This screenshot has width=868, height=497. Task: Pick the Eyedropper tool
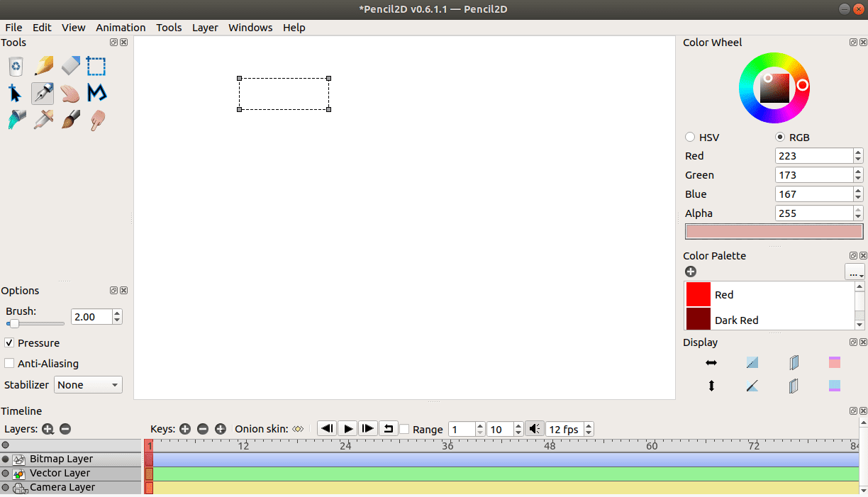point(43,120)
